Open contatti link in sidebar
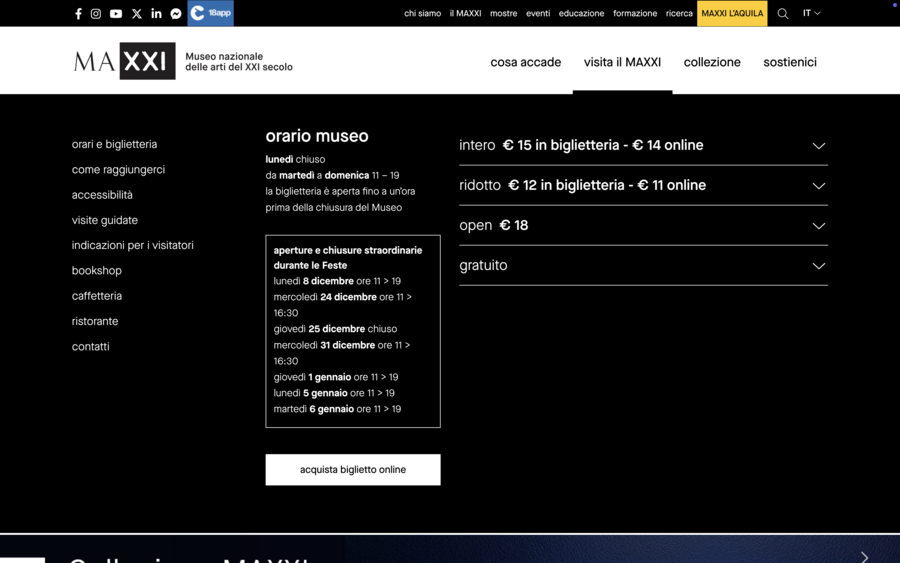 (90, 347)
